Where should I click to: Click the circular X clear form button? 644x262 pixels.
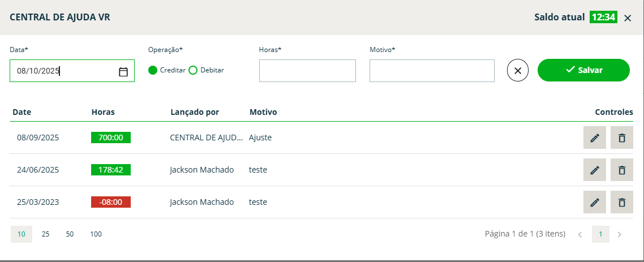coord(518,71)
